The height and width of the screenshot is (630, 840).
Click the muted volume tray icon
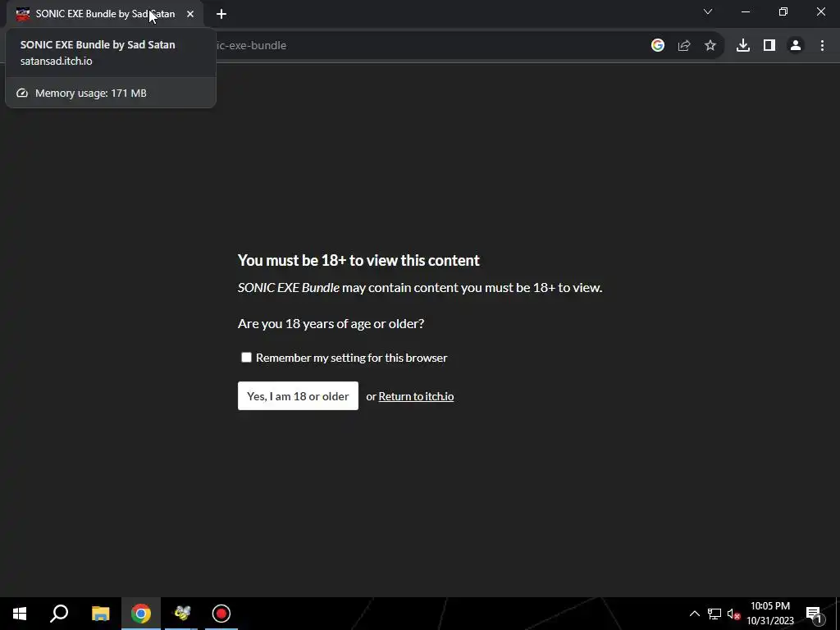(x=733, y=614)
